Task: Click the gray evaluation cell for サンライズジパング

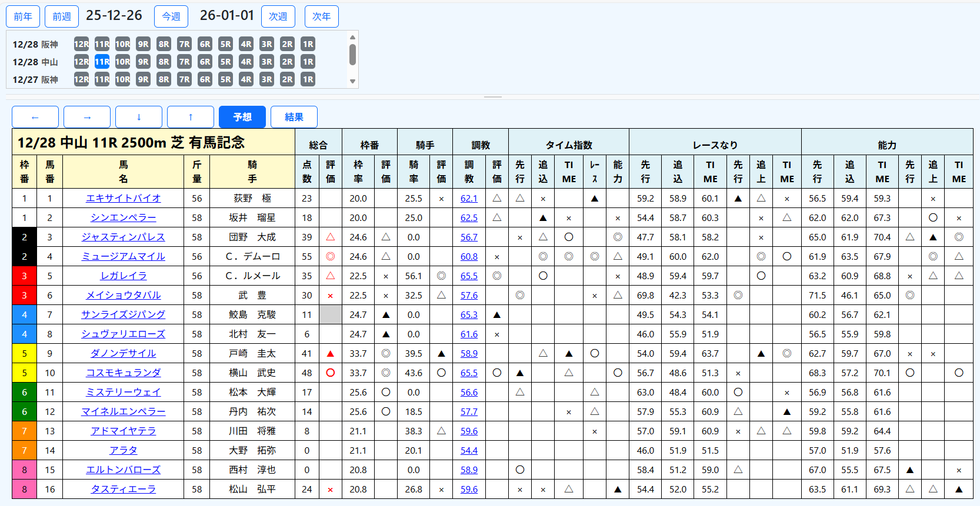Action: coord(331,314)
